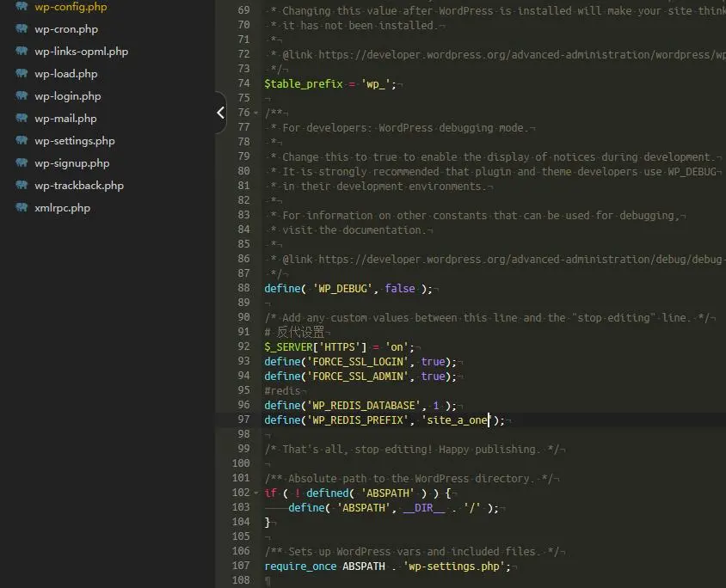Open wp-signup.php file name
Screen dimensions: 726x588
(x=71, y=163)
